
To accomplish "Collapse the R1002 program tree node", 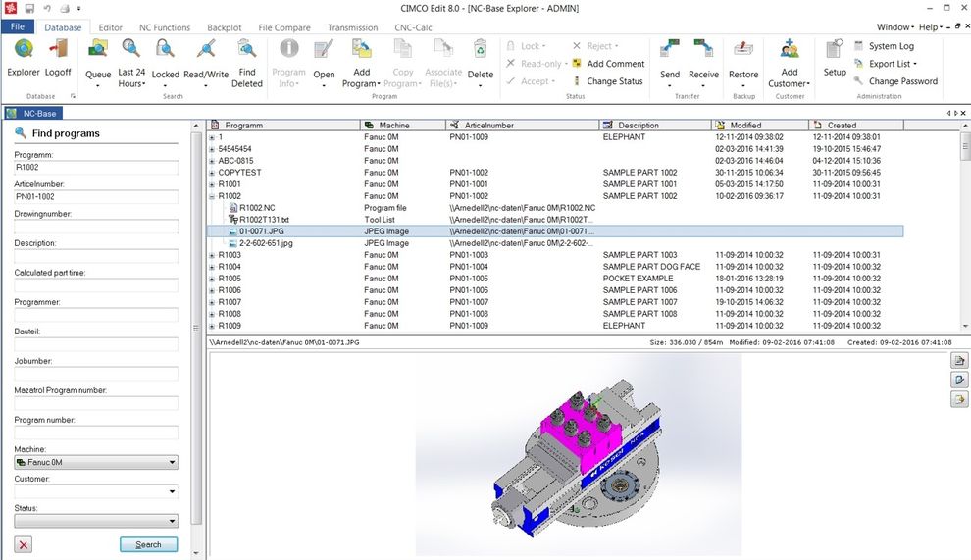I will pos(212,196).
